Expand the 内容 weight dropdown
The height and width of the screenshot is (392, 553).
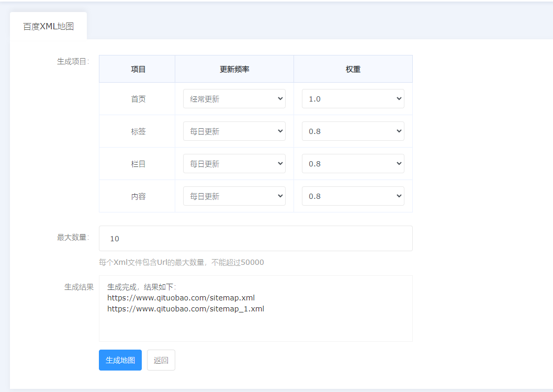pos(353,196)
